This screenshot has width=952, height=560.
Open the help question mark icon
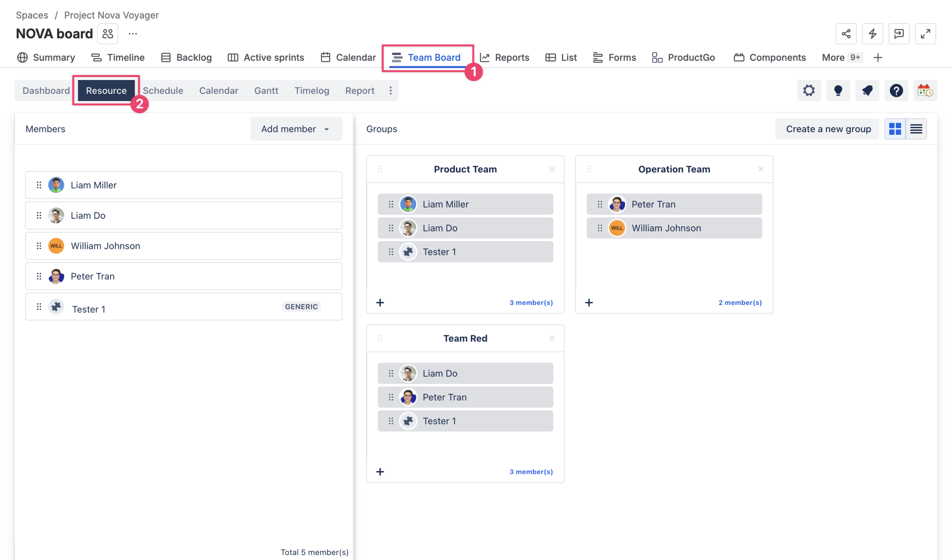tap(896, 91)
